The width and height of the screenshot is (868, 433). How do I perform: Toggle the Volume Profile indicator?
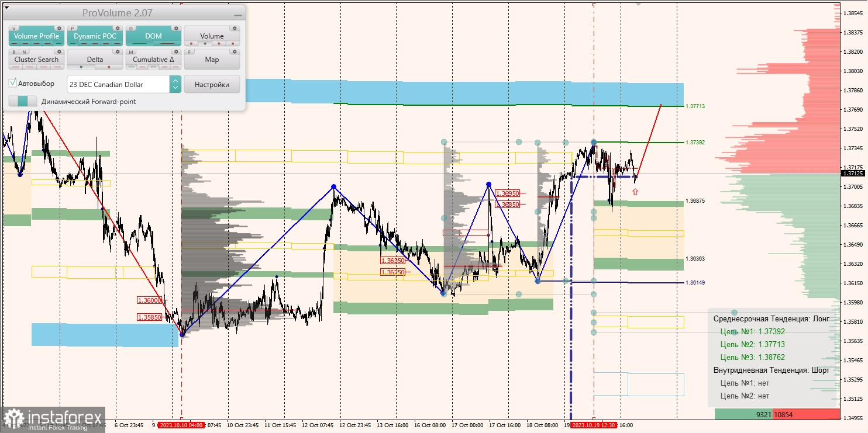click(36, 36)
